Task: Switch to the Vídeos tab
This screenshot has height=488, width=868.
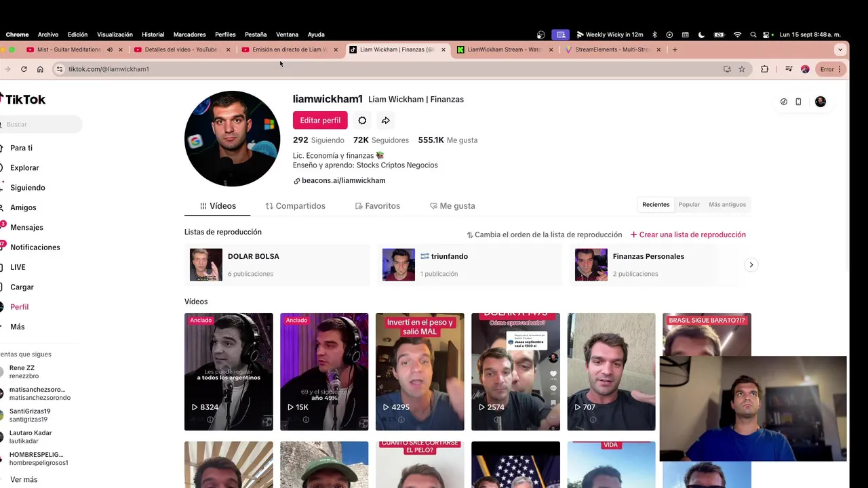Action: point(218,206)
